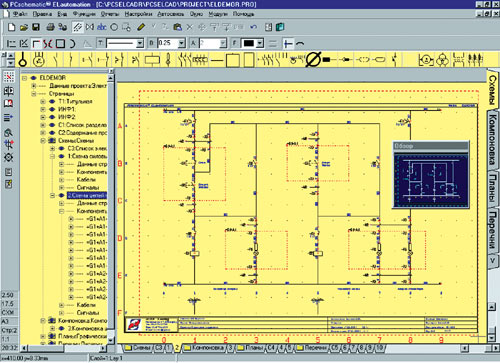This screenshot has width=500, height=363.
Task: Open the line type dropdown
Action: click(140, 43)
